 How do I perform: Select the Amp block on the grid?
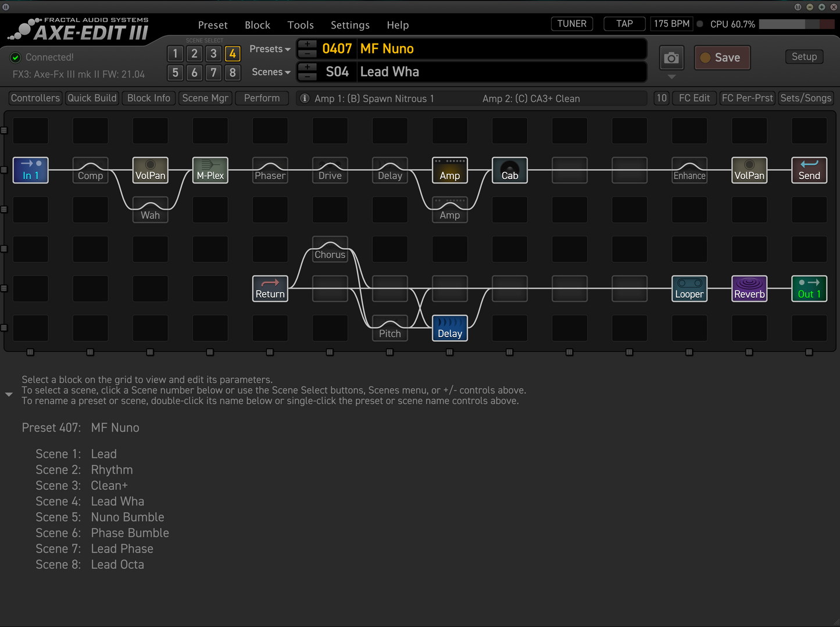[449, 170]
